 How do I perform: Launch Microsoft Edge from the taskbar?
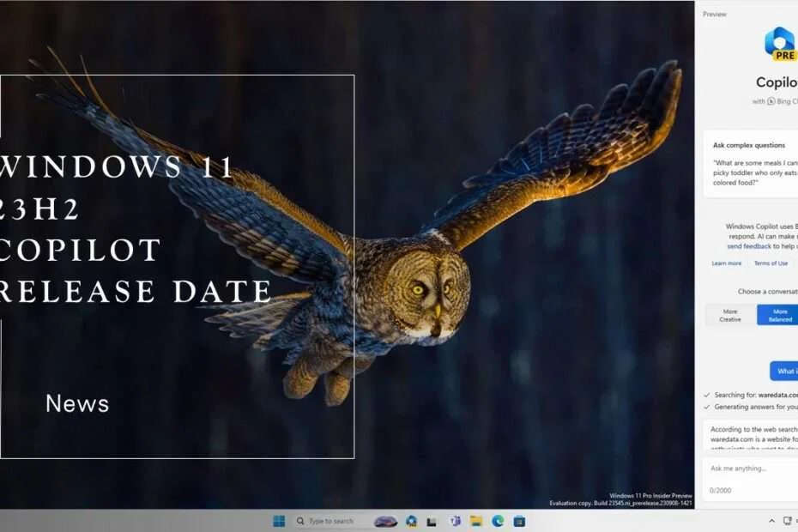click(497, 521)
